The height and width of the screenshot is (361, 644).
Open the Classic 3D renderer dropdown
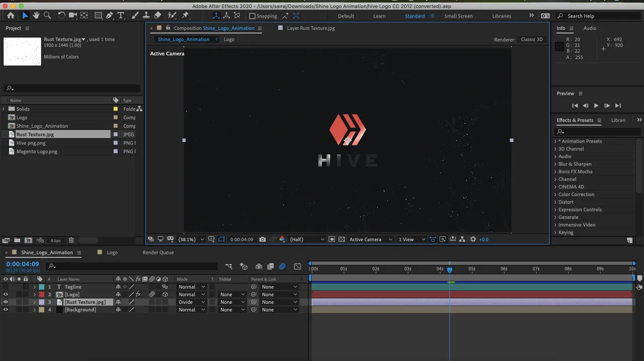(531, 39)
